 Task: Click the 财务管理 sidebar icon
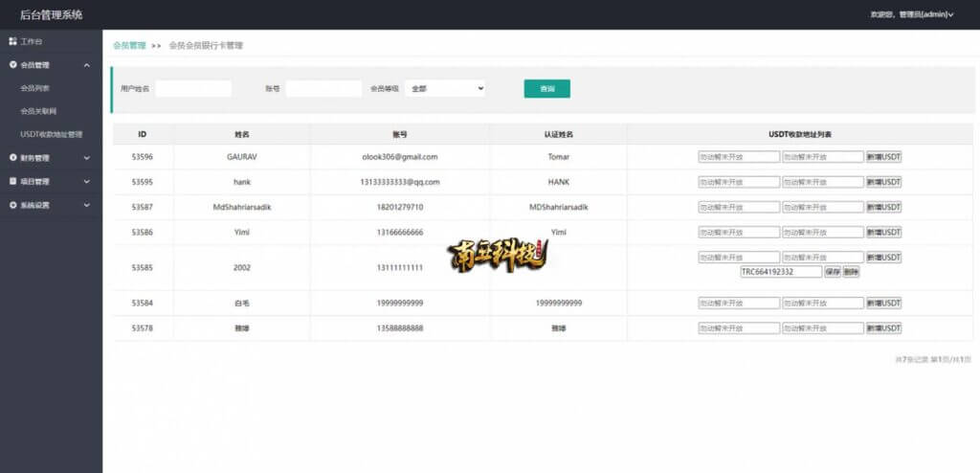pos(12,158)
